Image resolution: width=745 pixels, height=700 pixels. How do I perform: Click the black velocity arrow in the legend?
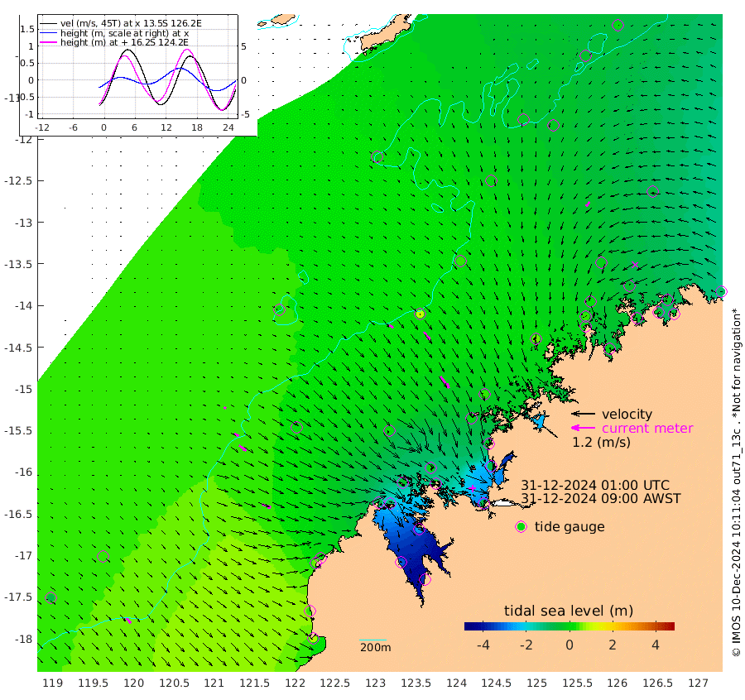[583, 414]
